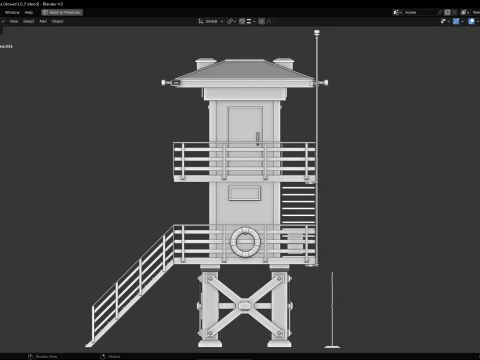Image resolution: width=480 pixels, height=360 pixels.
Task: Open the Help menu
Action: coord(29,12)
